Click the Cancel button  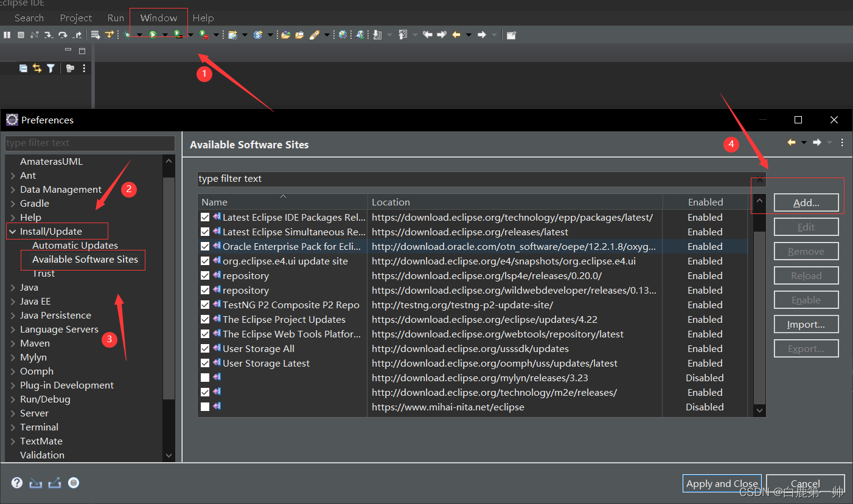coord(806,483)
